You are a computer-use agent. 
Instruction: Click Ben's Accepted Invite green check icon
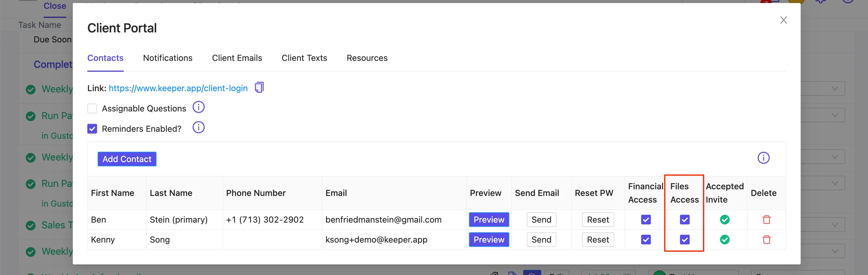[x=725, y=220]
